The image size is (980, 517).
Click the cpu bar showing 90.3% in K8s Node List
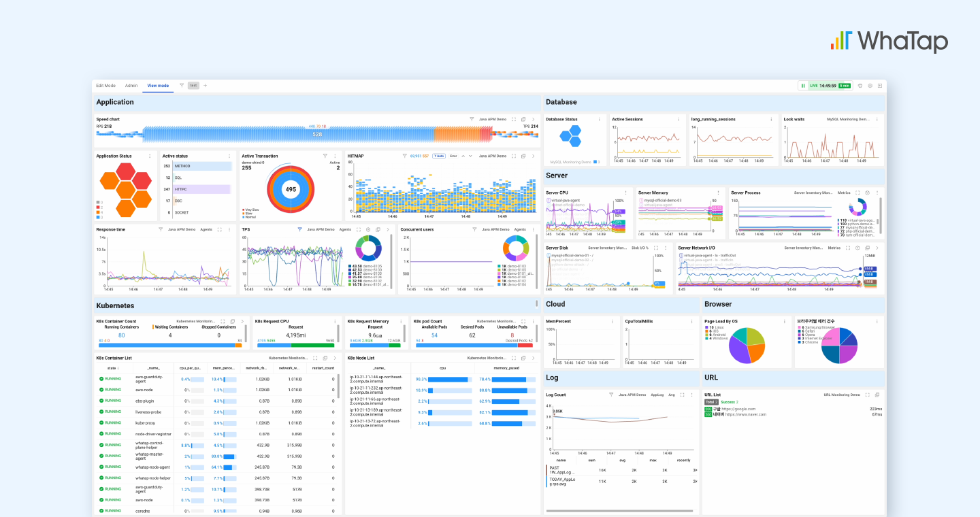(449, 379)
